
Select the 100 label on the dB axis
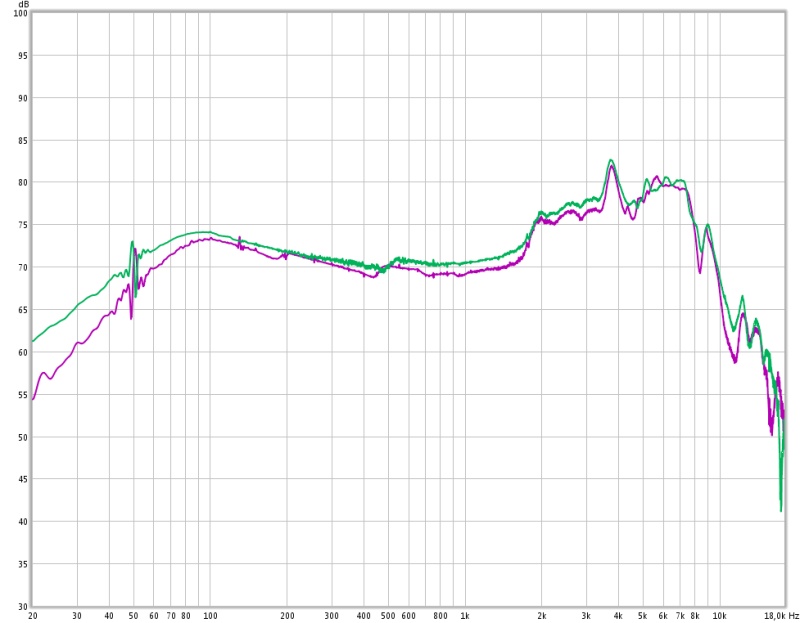[20, 13]
